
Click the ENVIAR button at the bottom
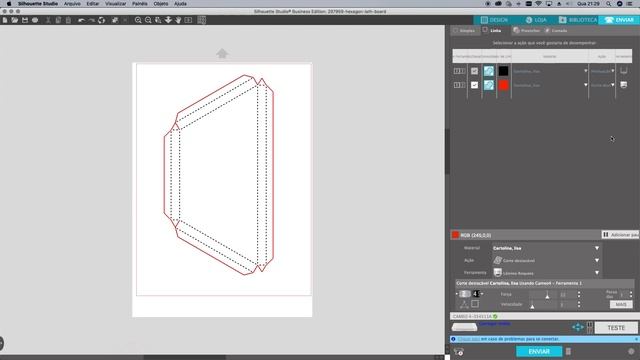click(x=539, y=351)
